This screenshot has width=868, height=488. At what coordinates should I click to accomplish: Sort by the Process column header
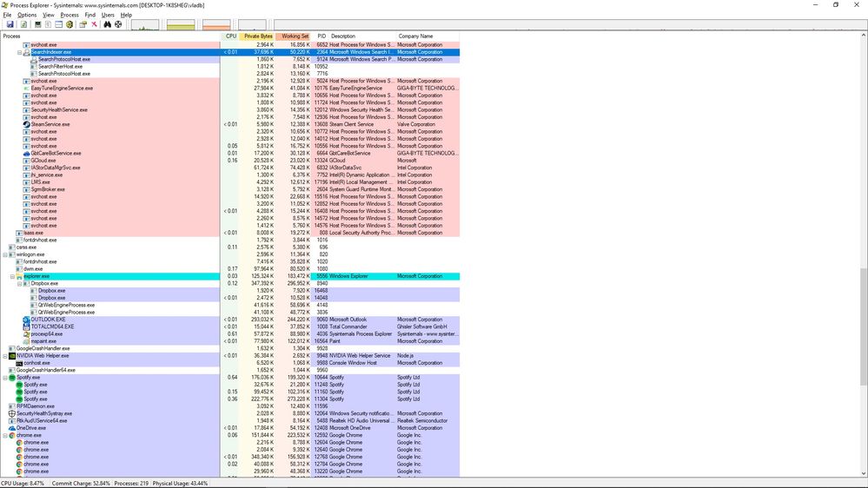110,36
